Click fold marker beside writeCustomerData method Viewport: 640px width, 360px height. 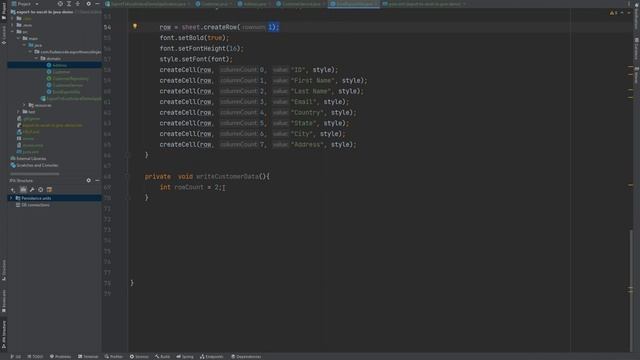(128, 177)
